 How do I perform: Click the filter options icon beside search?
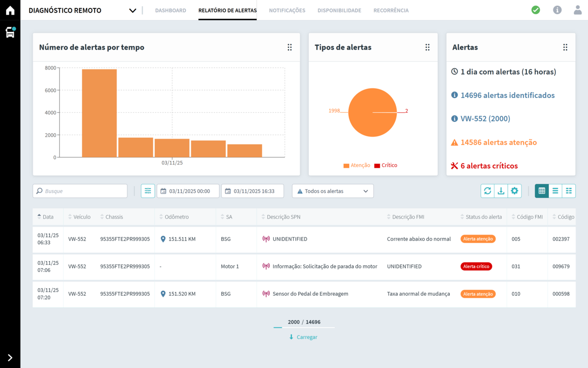coord(148,191)
